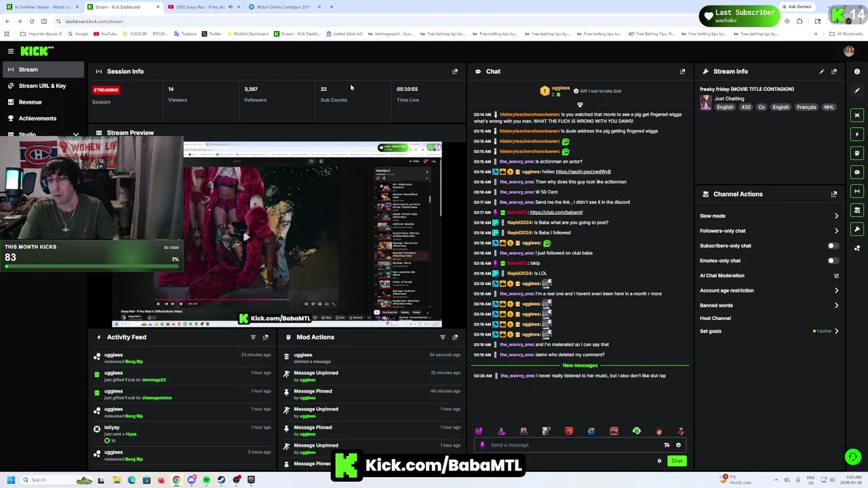Image resolution: width=868 pixels, height=488 pixels.
Task: Open KickBot Dashboard bookmark
Action: coord(247,34)
